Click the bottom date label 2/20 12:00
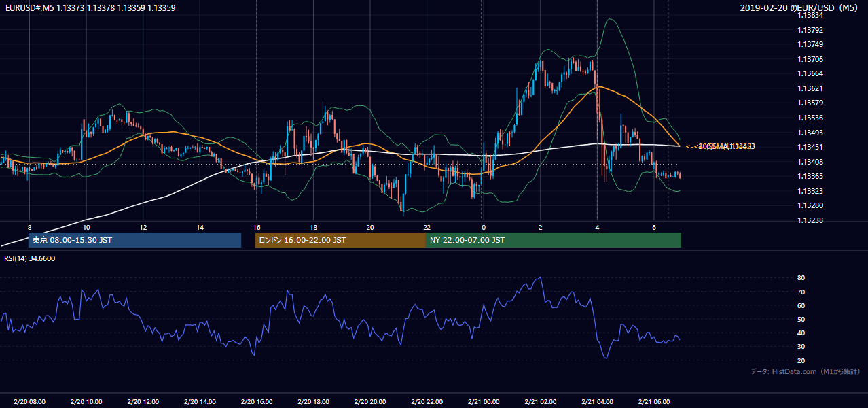 (143, 401)
